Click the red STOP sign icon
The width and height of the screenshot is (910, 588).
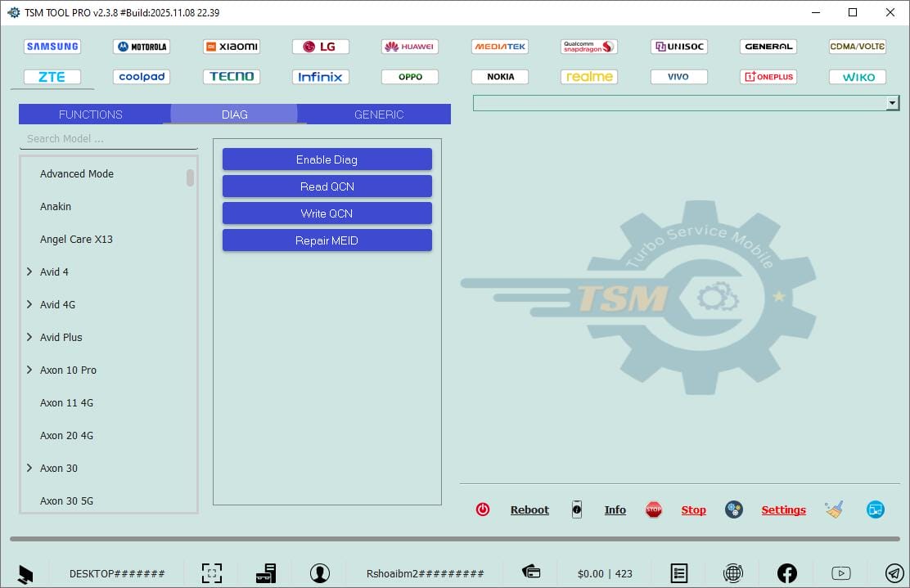click(x=654, y=509)
